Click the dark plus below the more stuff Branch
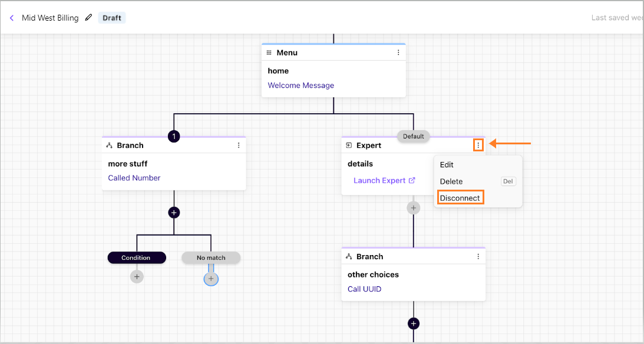 tap(174, 213)
